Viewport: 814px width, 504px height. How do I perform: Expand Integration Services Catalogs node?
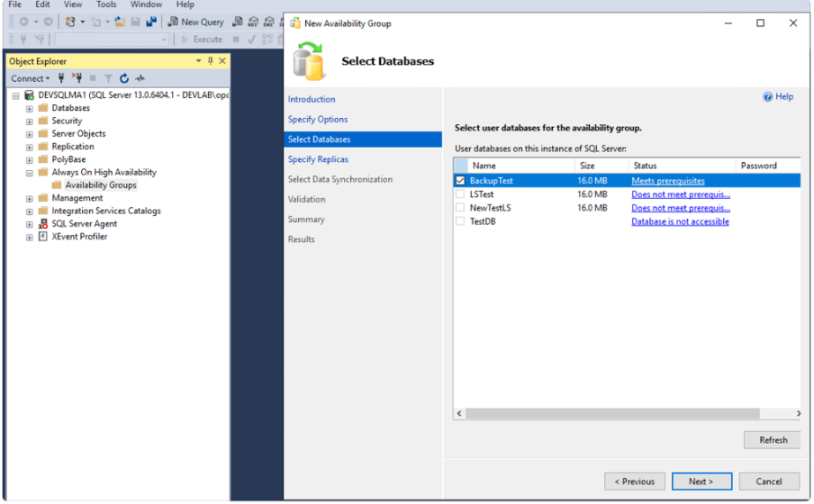[x=30, y=211]
